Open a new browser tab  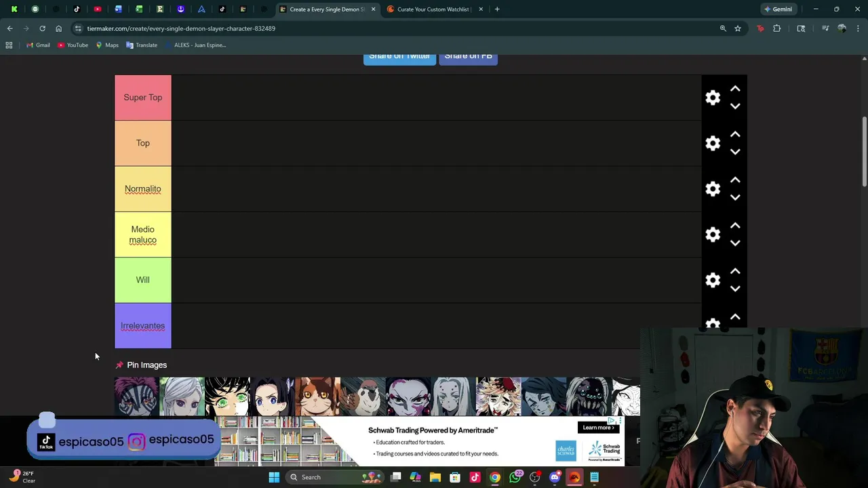497,9
